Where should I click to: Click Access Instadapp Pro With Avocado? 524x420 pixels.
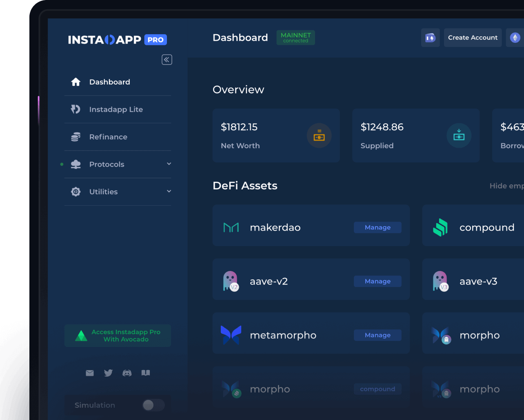118,336
